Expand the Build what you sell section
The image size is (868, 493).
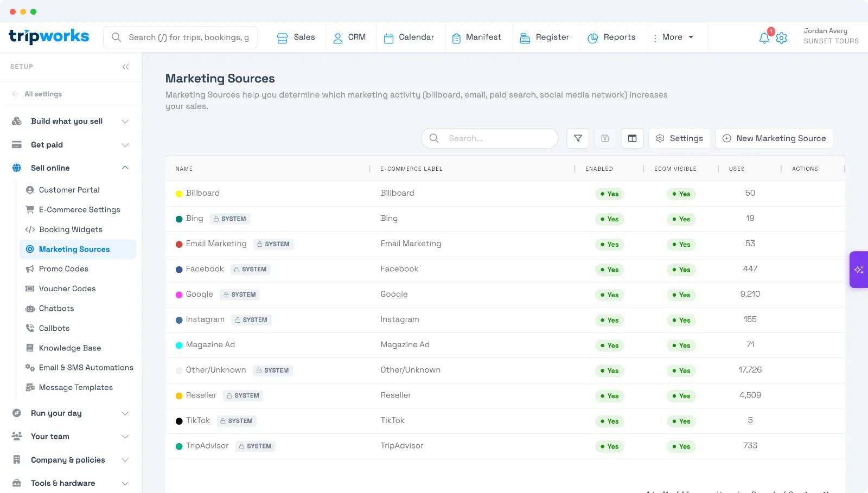[x=125, y=121]
